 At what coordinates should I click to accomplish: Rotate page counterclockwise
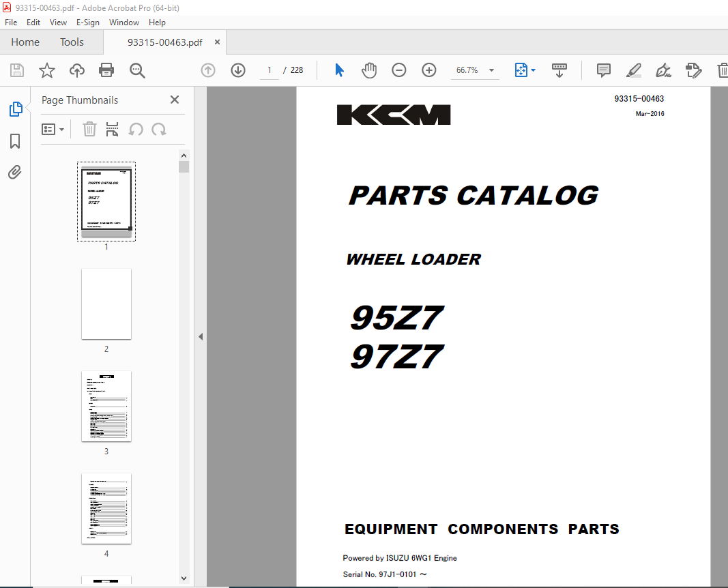pos(136,129)
